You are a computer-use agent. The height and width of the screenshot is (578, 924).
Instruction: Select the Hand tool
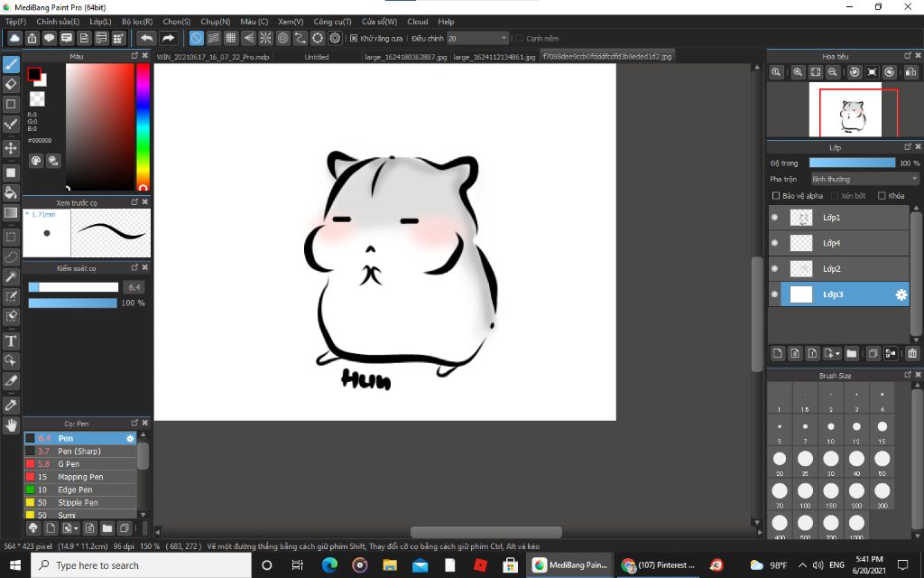point(11,425)
